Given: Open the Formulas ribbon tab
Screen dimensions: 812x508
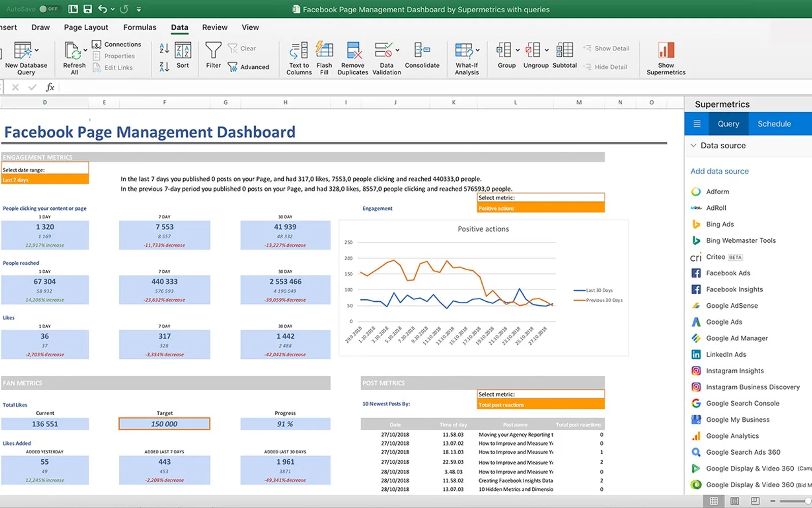Looking at the screenshot, I should [140, 27].
